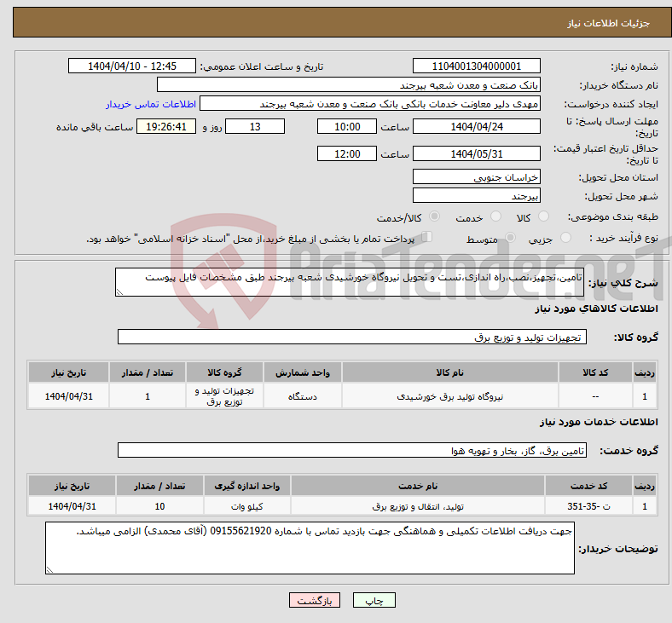The image size is (672, 623).
Task: Click goods table header گروه کالا
Action: pyautogui.click(x=224, y=372)
